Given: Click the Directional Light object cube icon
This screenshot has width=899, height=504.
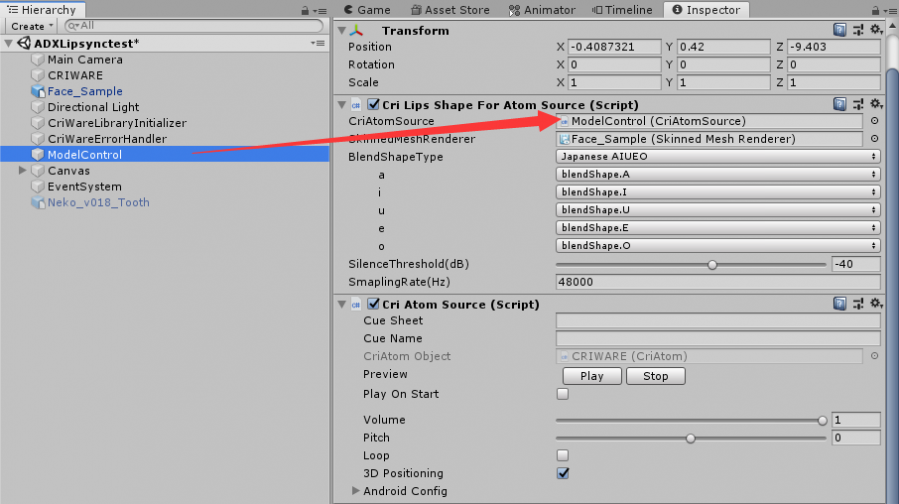Looking at the screenshot, I should [38, 107].
